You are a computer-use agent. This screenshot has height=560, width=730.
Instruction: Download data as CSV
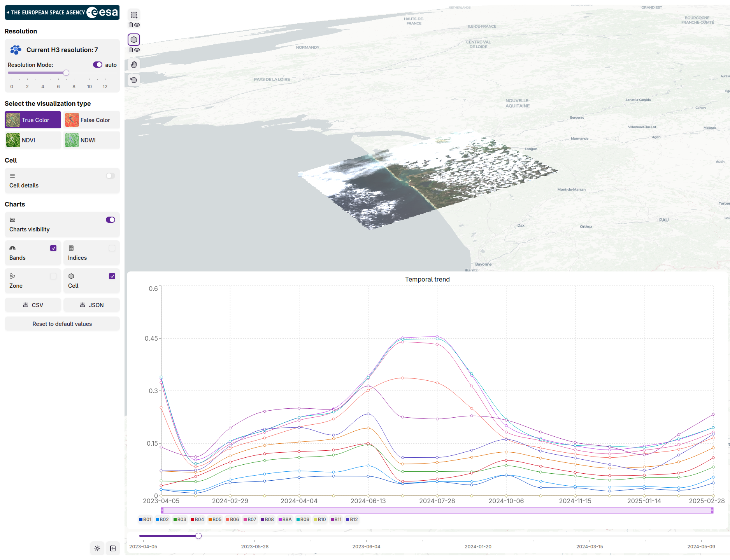coord(33,305)
